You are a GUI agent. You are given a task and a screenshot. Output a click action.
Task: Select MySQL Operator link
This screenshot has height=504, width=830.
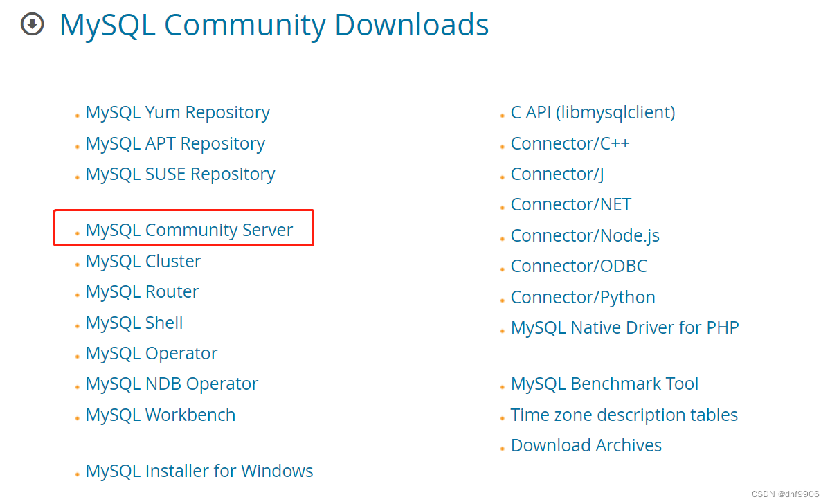pyautogui.click(x=151, y=353)
